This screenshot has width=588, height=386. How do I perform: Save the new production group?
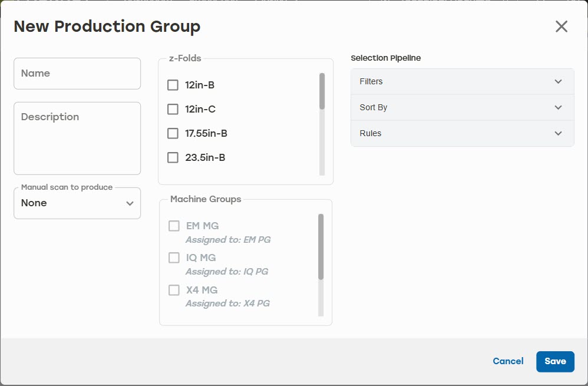tap(555, 362)
